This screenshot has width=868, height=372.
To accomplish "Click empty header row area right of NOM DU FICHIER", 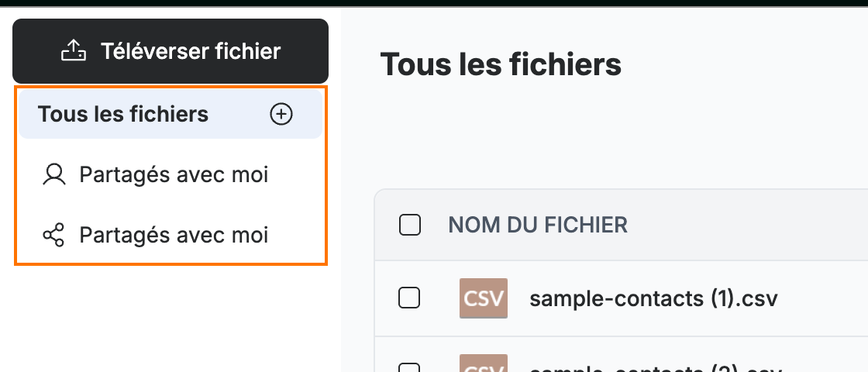I will [747, 226].
